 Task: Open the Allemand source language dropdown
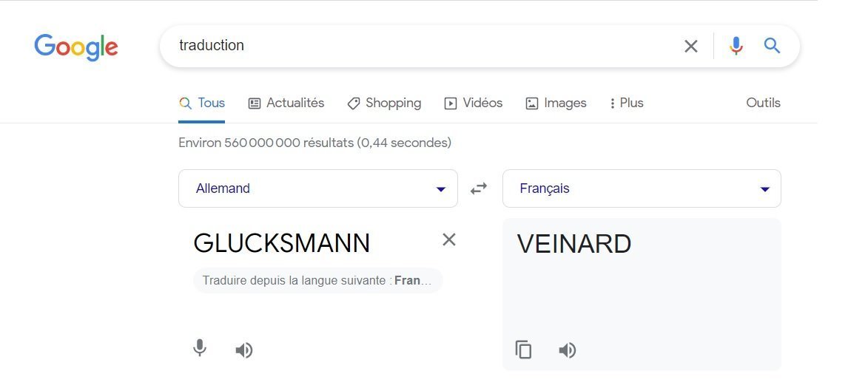317,188
